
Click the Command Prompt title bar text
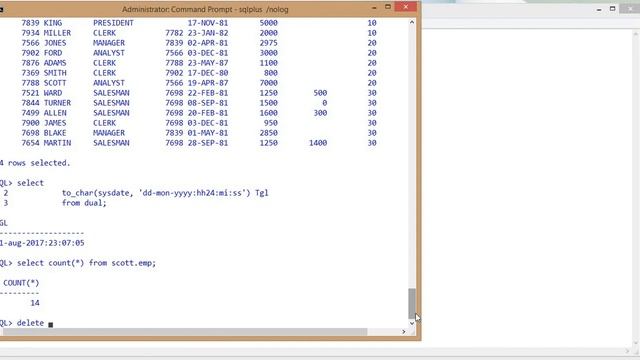(205, 9)
